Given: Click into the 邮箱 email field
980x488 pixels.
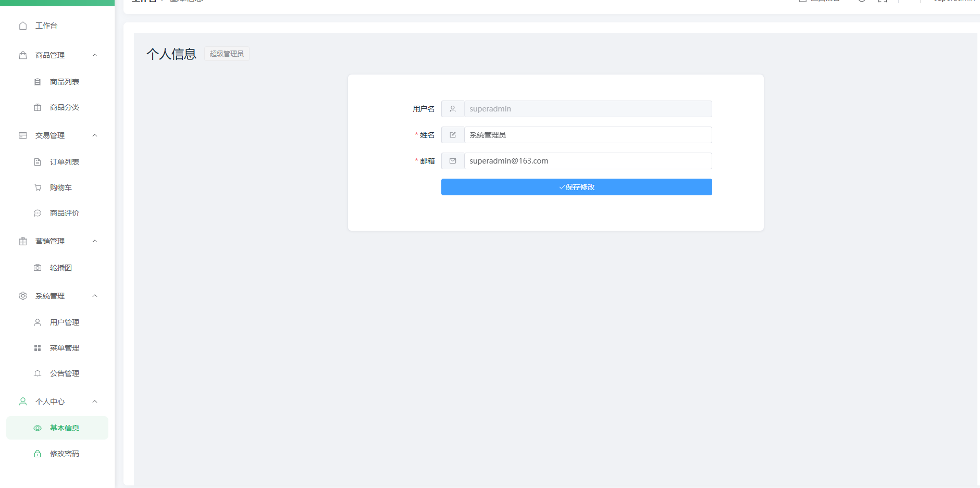Looking at the screenshot, I should 587,161.
